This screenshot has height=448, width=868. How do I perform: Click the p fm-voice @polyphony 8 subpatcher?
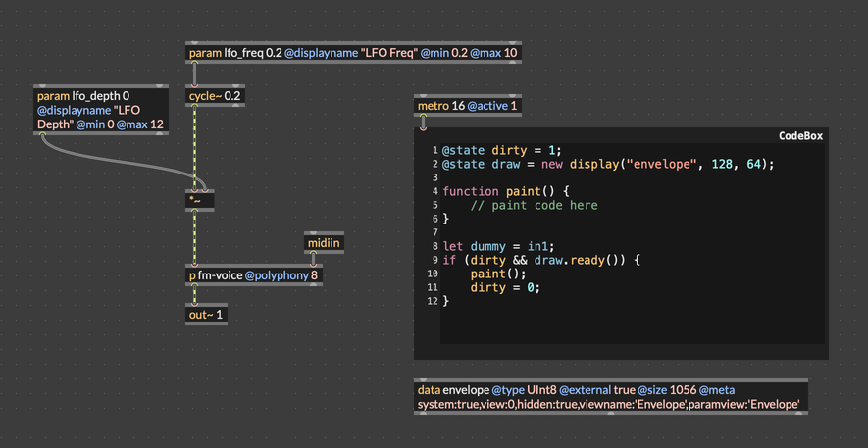tap(254, 275)
